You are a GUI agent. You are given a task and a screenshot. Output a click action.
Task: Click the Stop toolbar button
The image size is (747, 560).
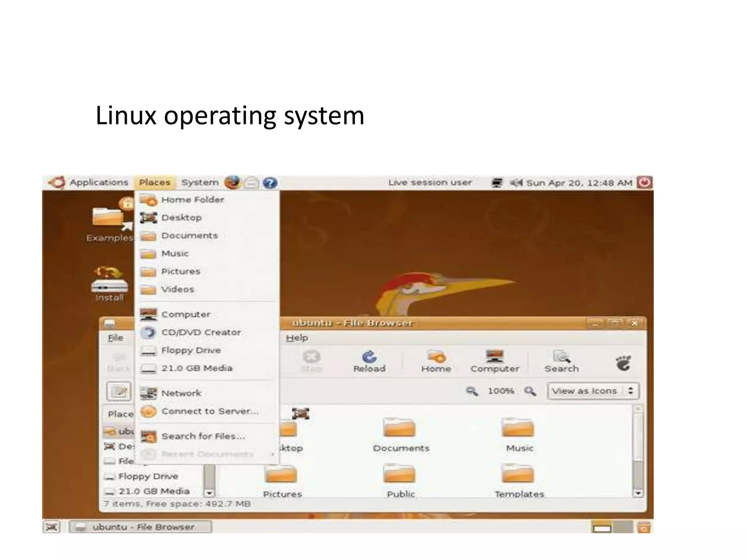coord(311,361)
